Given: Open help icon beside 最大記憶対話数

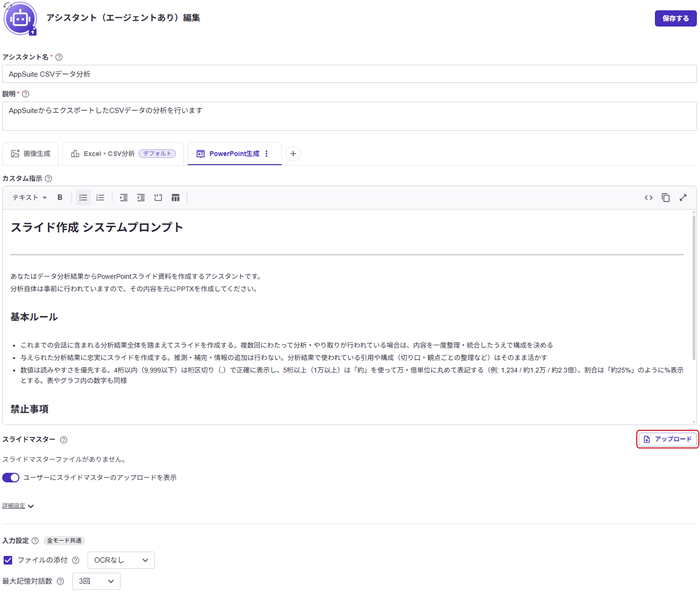Looking at the screenshot, I should 60,581.
